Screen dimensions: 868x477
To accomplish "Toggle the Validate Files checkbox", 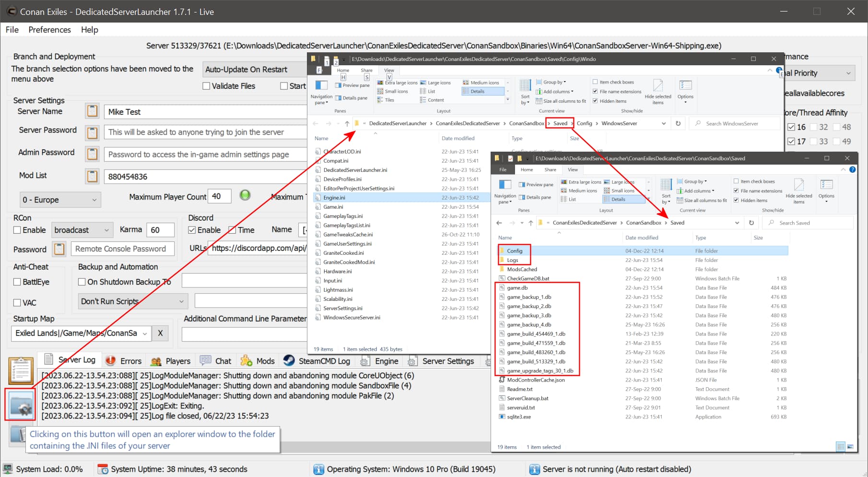I will 206,86.
